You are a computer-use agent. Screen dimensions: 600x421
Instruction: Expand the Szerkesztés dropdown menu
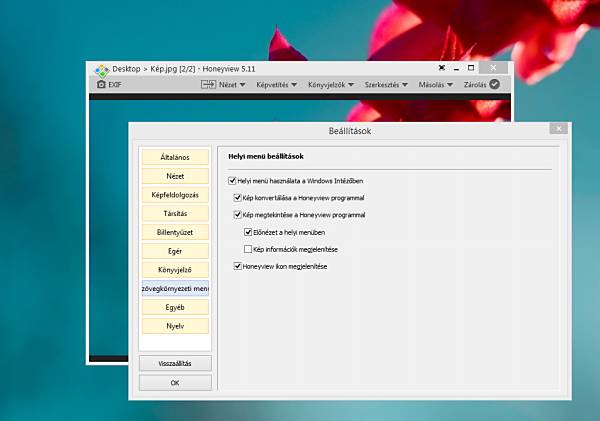pos(386,85)
